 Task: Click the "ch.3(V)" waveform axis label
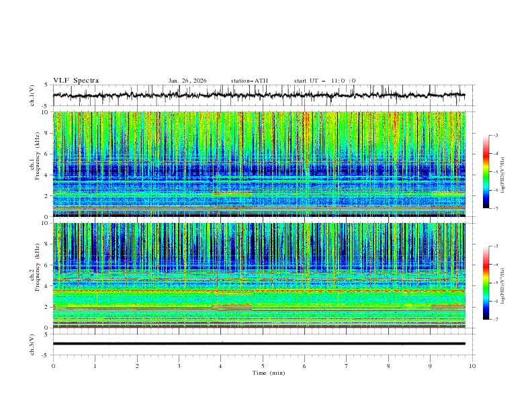pos(32,344)
